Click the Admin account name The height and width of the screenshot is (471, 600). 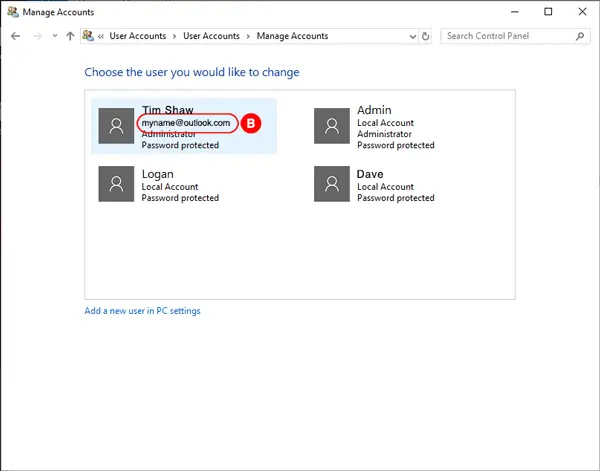pos(374,110)
